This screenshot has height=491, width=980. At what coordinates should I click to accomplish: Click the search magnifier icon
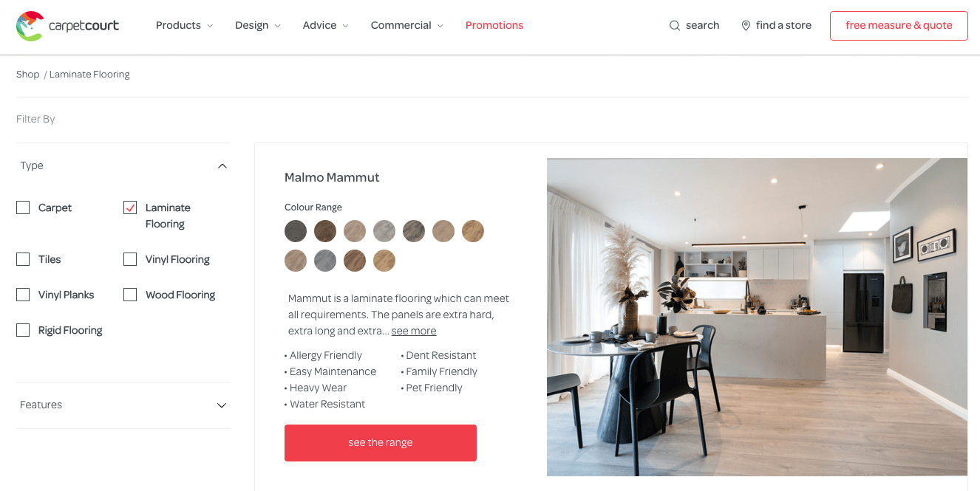pyautogui.click(x=675, y=26)
